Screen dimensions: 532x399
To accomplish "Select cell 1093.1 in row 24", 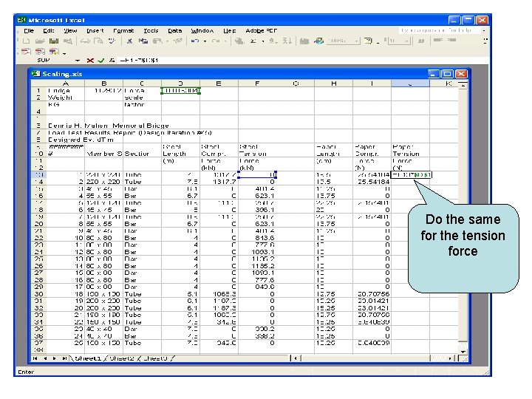I will point(257,252).
